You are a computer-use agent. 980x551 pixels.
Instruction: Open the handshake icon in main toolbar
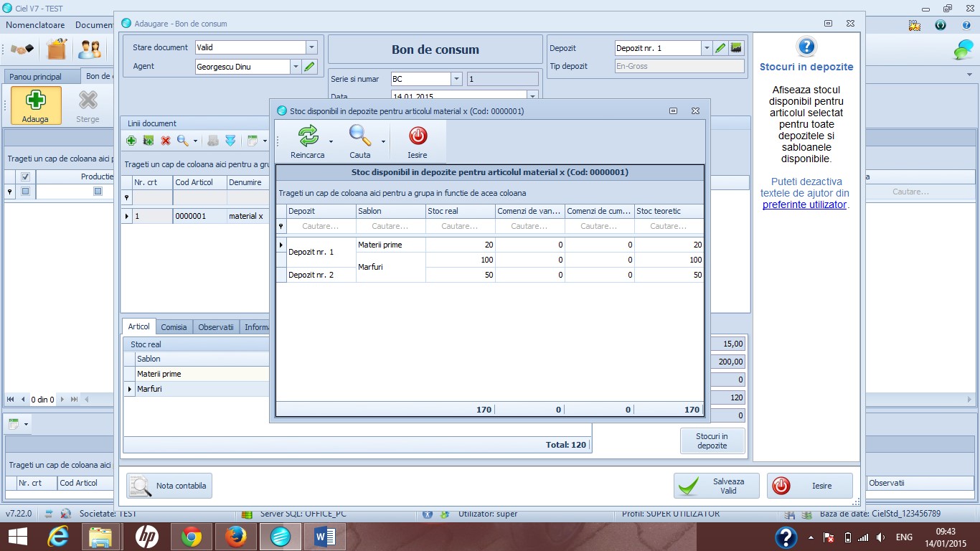[22, 50]
